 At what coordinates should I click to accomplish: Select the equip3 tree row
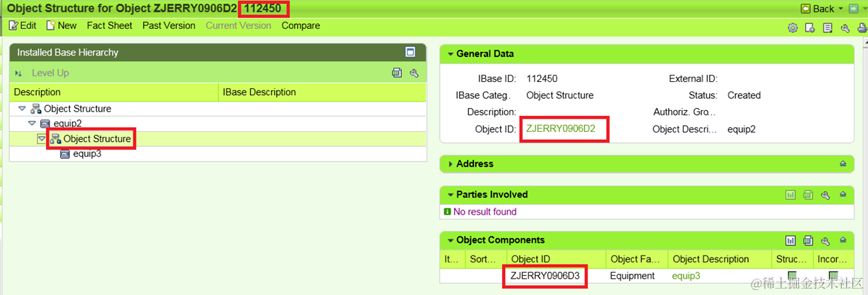(x=218, y=154)
